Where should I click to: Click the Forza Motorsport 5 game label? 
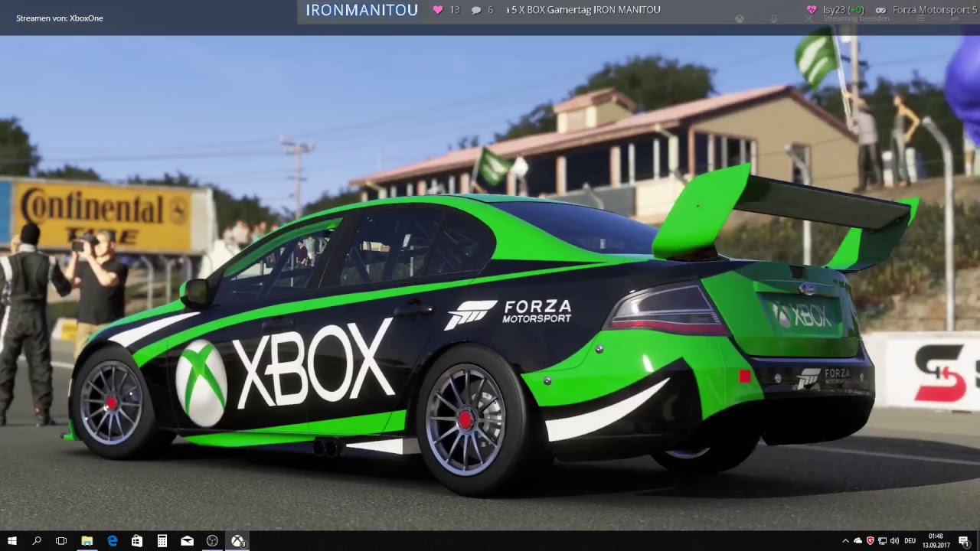tap(935, 10)
